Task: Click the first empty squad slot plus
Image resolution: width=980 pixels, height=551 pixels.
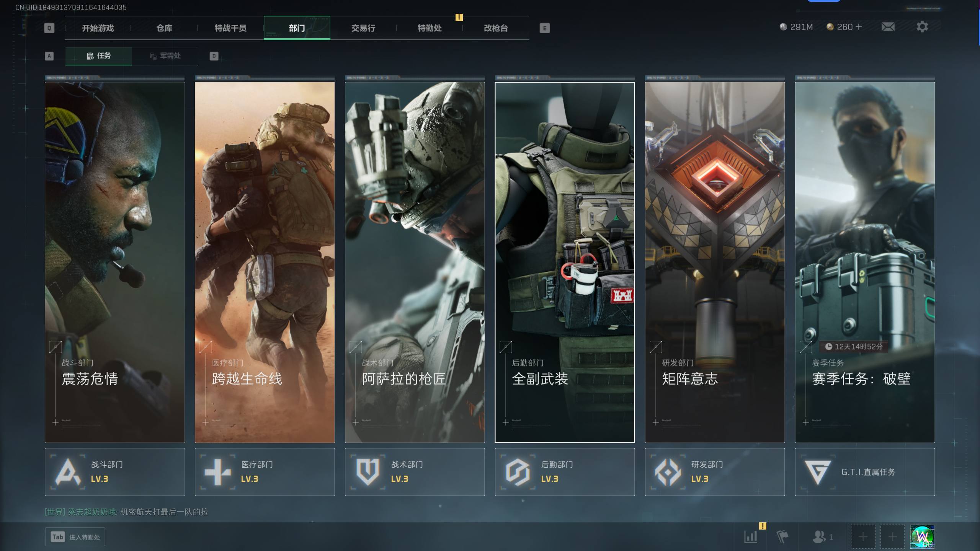Action: 863,537
